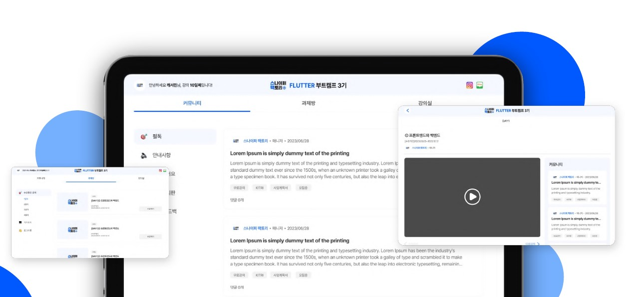Click the first post date 2023/06/28
Screen dimensions: 644x297
[298, 141]
